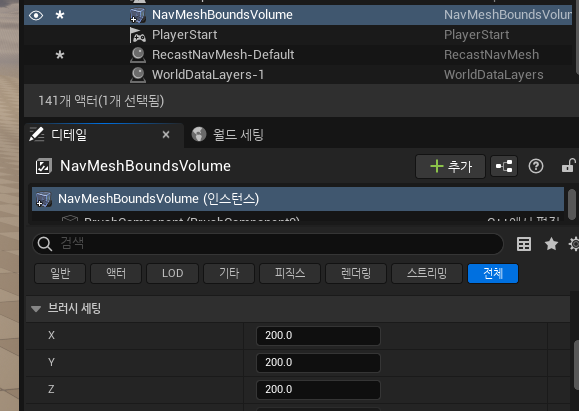Screen dimensions: 579x411
Task: Select NavMeshBoundsVolume (인스턴스) component row
Action: 298,199
